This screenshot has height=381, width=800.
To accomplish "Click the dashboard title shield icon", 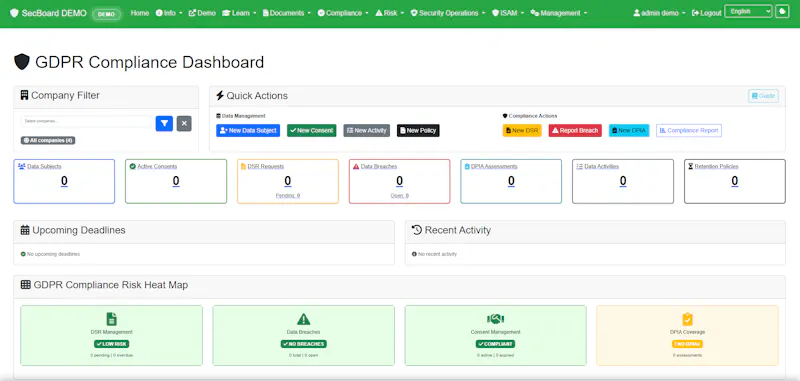I will tap(22, 62).
